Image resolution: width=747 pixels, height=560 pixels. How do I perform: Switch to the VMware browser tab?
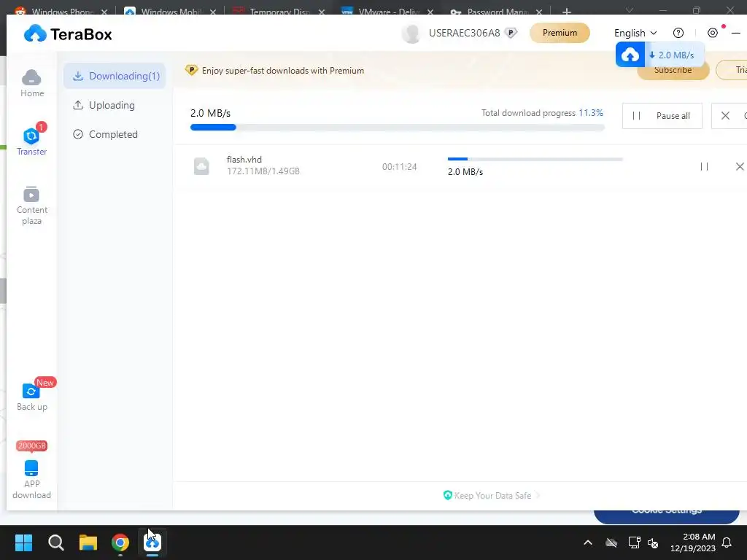click(x=387, y=12)
